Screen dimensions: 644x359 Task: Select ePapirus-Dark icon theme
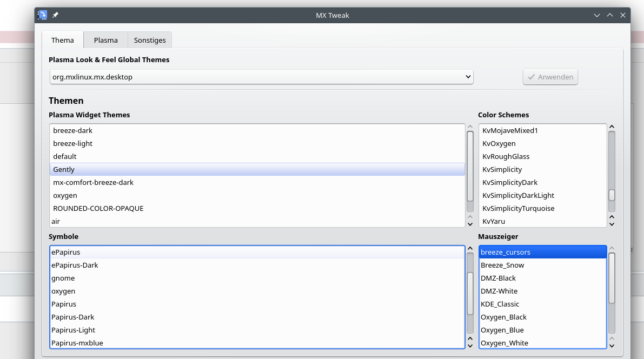(x=257, y=265)
